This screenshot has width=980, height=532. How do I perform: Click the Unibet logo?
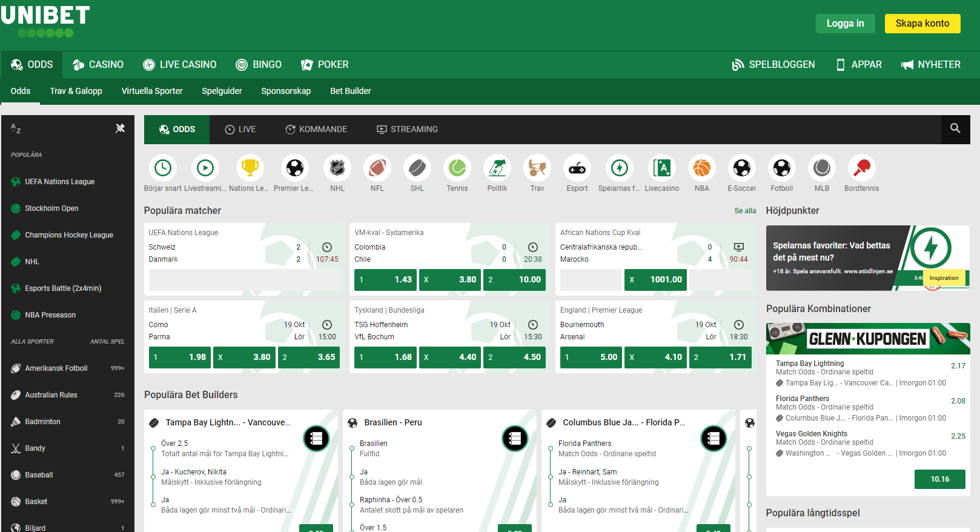(x=45, y=22)
